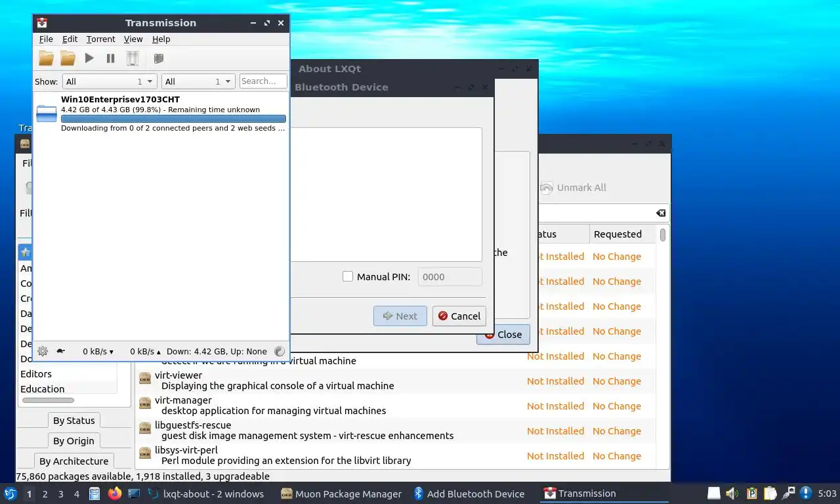Click the virt-manager package icon
The width and height of the screenshot is (840, 504).
145,403
